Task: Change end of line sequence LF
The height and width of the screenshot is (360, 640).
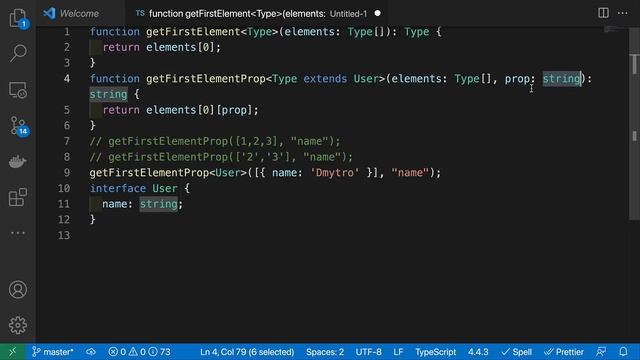Action: 398,352
